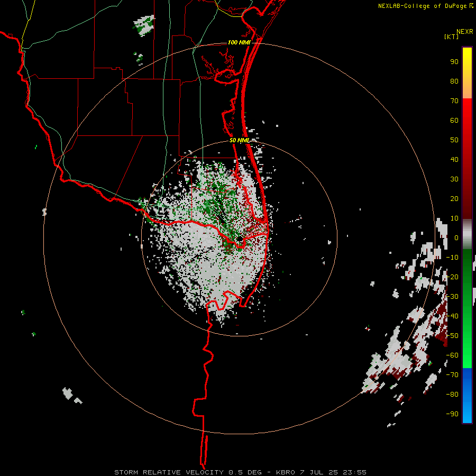Click the 80 value on velocity scale
This screenshot has width=476, height=476.
pos(454,81)
